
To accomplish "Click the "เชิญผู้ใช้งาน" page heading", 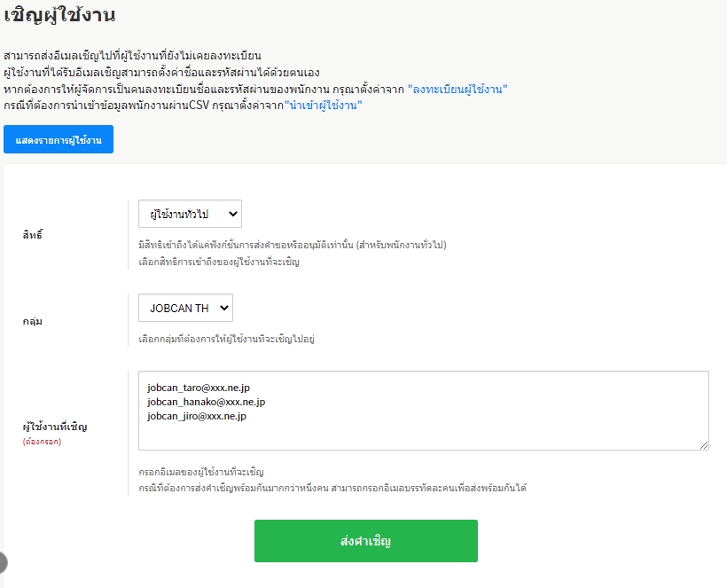I will tap(59, 15).
